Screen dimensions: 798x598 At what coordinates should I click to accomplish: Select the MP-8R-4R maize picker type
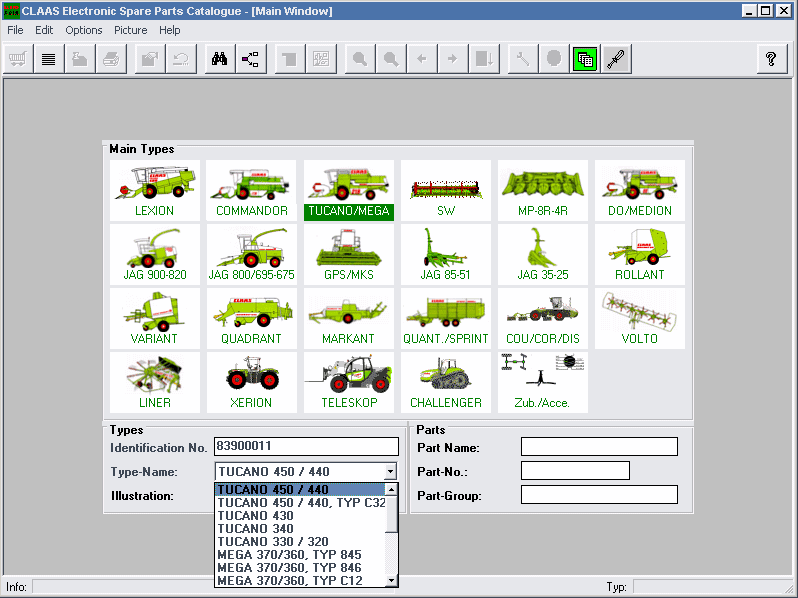[543, 190]
